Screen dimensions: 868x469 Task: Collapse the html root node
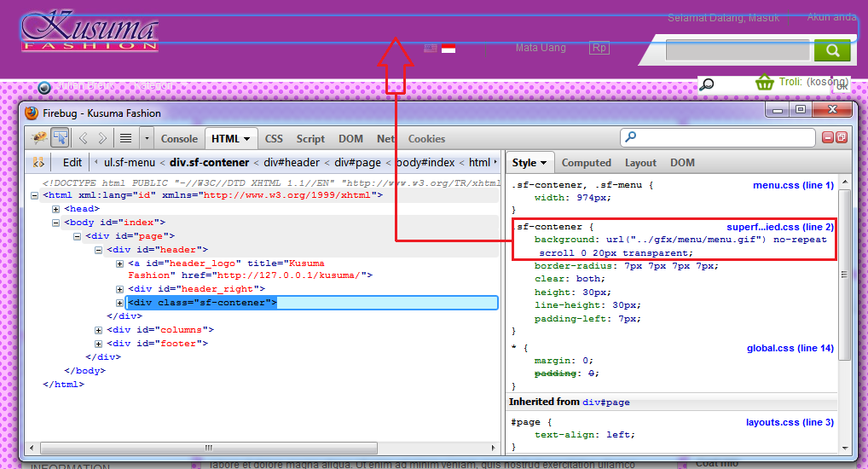click(x=34, y=195)
